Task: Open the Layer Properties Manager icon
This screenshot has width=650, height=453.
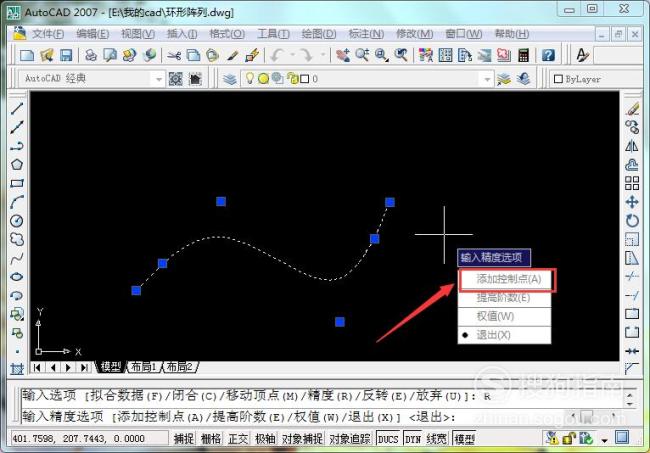Action: click(230, 78)
